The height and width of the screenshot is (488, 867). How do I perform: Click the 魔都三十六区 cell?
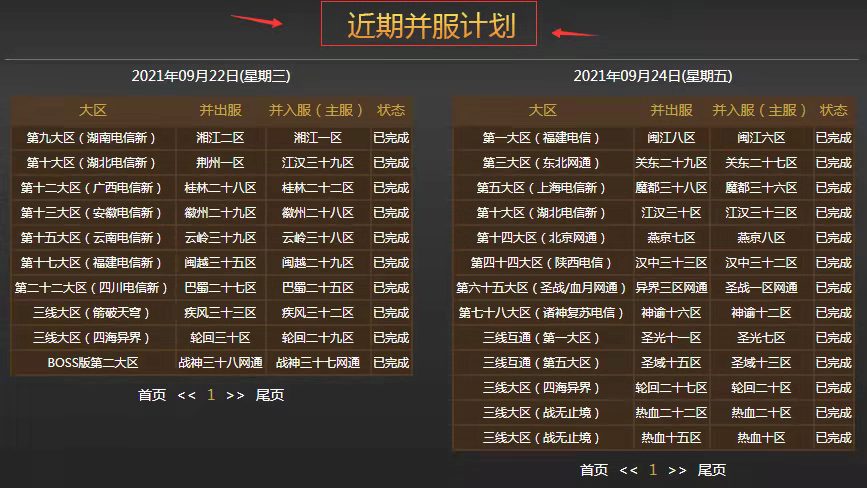point(761,188)
